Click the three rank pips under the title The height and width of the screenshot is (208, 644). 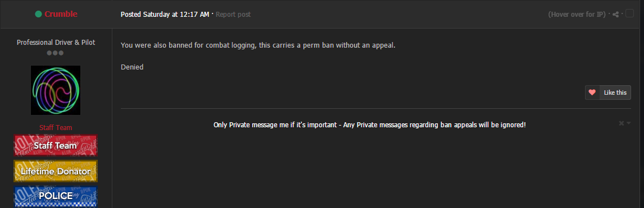click(55, 53)
